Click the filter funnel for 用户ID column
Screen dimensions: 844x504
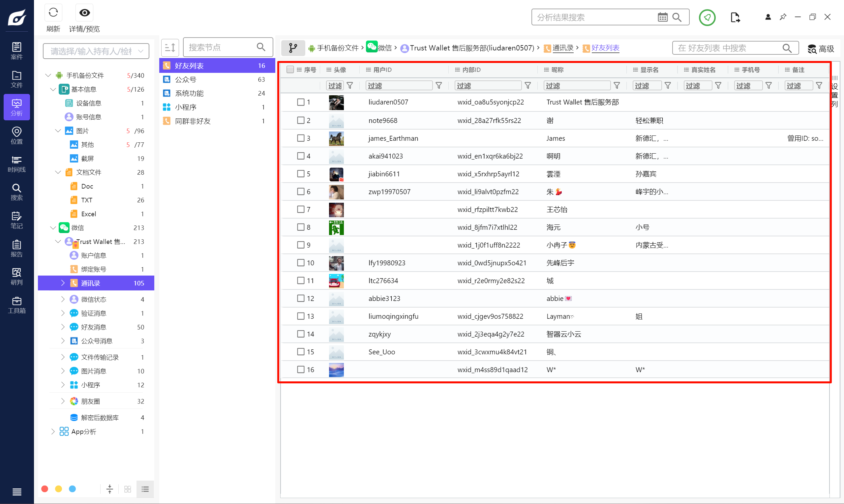tap(439, 86)
